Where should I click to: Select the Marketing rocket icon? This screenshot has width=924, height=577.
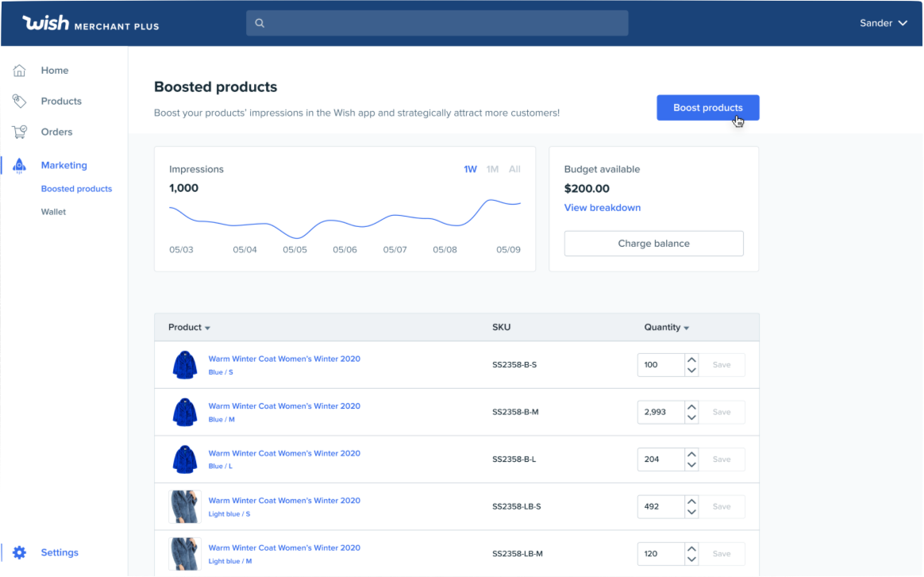point(19,165)
